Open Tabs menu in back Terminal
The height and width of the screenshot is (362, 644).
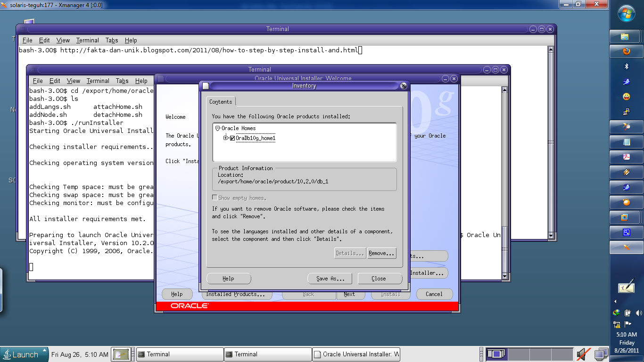(x=112, y=41)
